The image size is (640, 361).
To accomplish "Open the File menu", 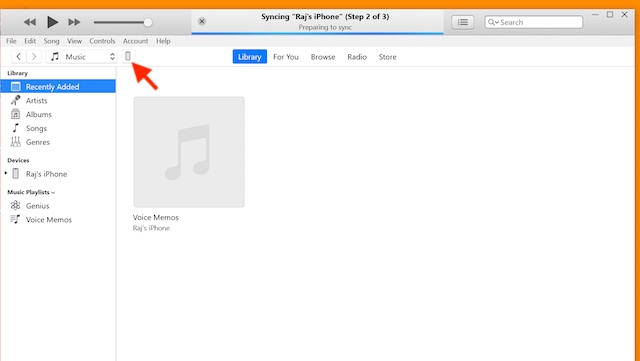I will [11, 41].
